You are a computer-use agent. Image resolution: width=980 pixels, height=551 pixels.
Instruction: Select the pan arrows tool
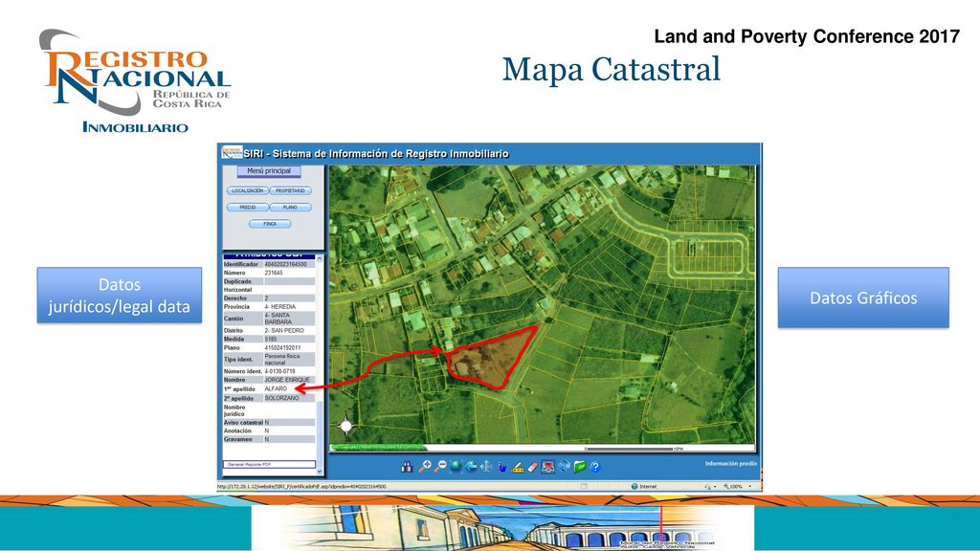click(486, 467)
